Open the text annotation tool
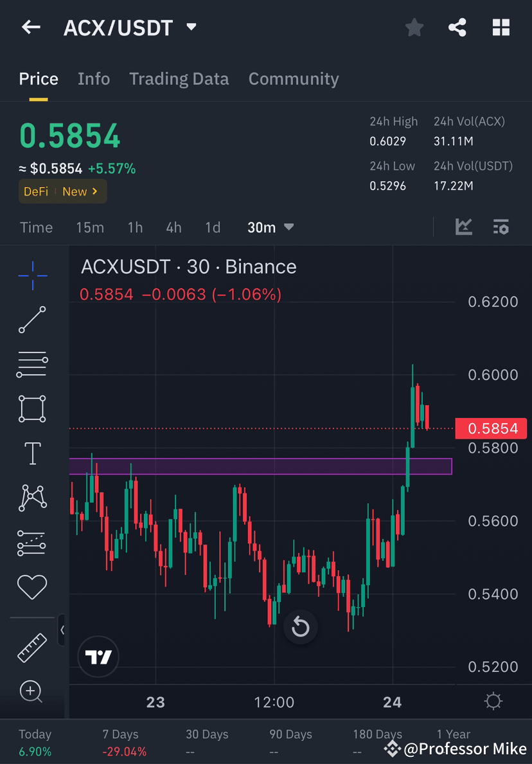The image size is (532, 764). (32, 453)
